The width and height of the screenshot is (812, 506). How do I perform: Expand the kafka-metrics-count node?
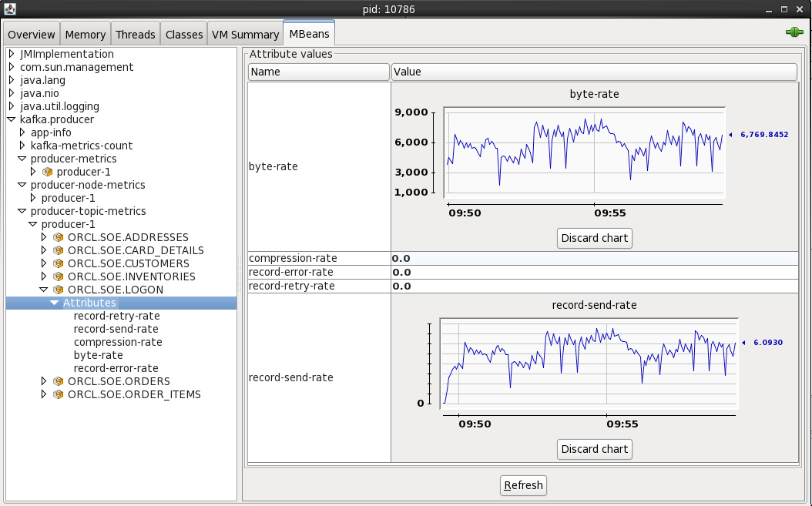click(x=22, y=146)
